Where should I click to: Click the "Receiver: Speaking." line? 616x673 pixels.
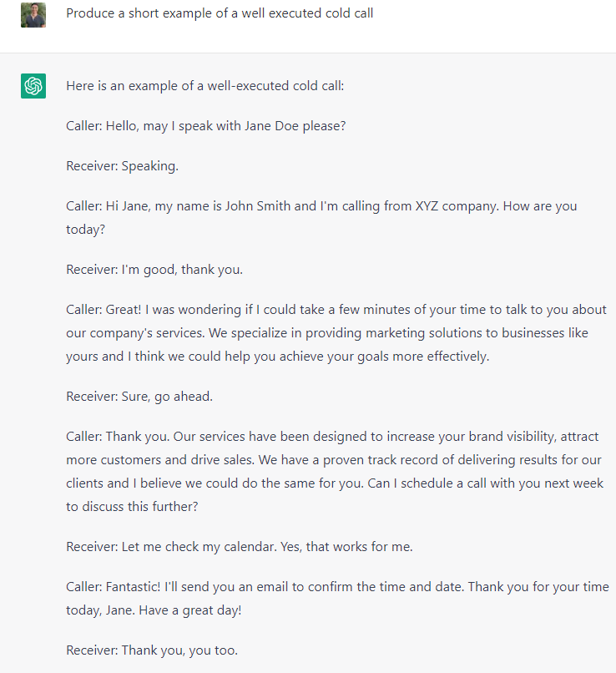pos(122,165)
